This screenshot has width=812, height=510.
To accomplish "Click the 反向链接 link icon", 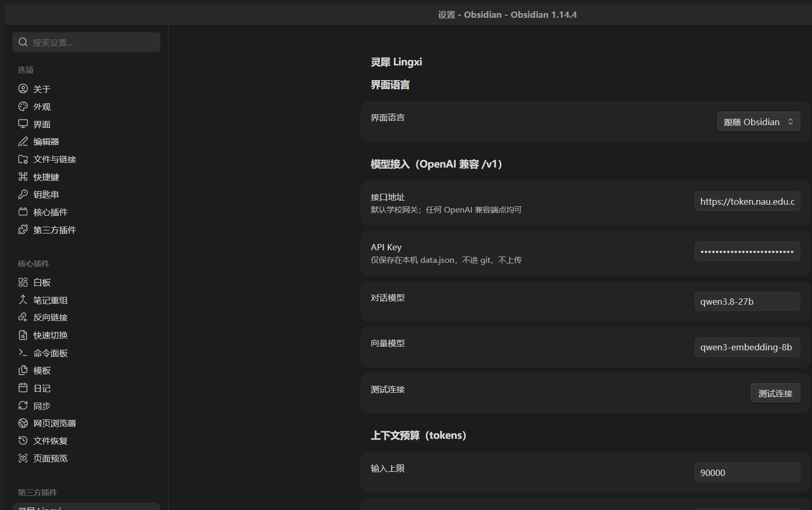I will coord(23,317).
